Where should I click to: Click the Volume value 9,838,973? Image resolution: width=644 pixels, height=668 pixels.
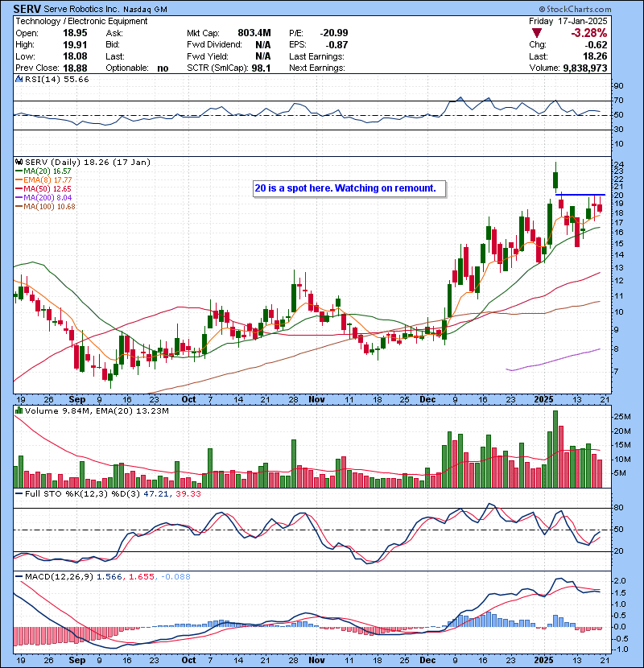[x=585, y=68]
